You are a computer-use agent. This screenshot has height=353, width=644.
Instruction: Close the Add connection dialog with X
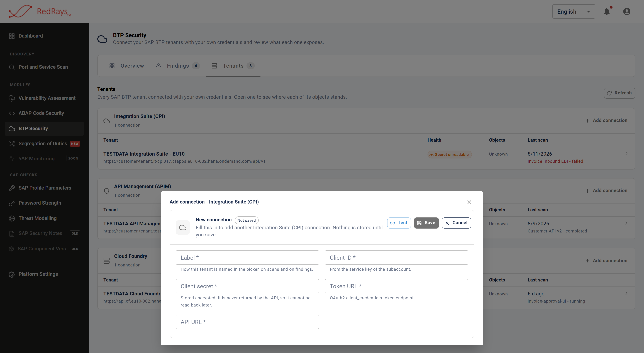coord(469,202)
